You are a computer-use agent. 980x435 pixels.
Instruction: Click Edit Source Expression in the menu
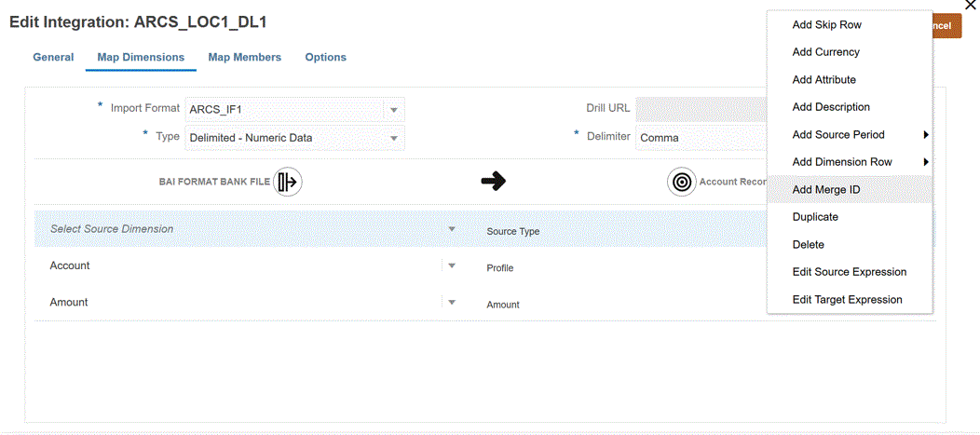point(849,272)
